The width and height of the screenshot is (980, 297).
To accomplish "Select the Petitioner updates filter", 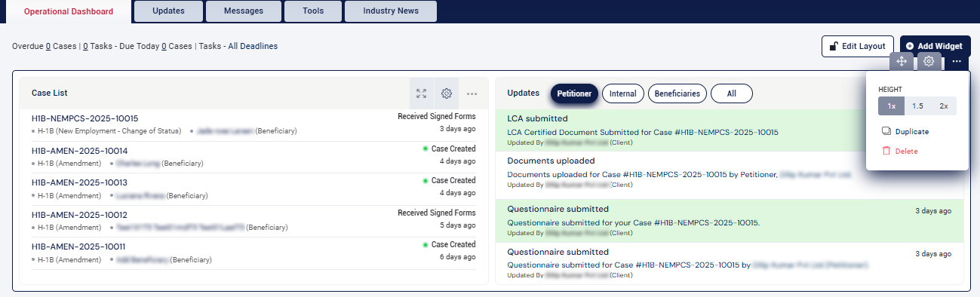I will pyautogui.click(x=574, y=93).
